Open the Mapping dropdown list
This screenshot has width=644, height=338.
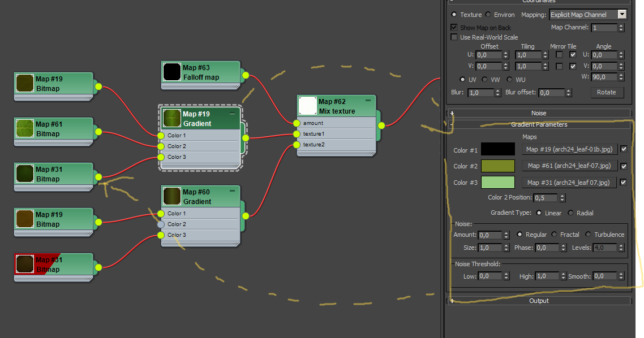click(x=622, y=14)
